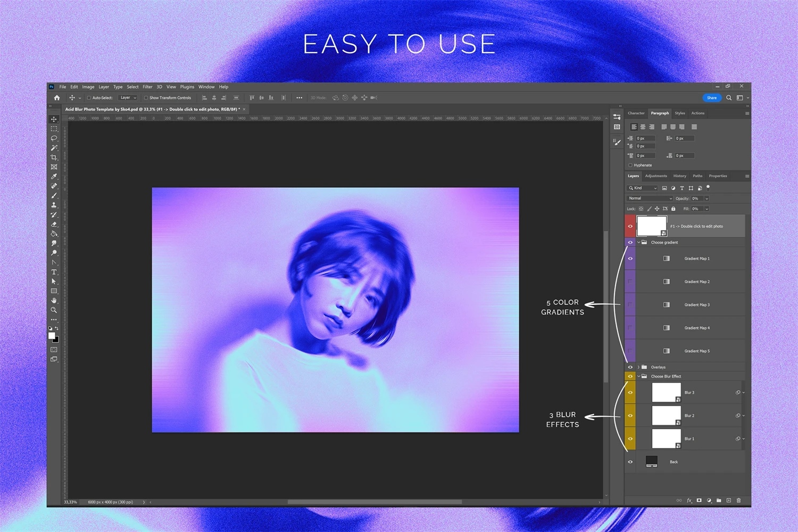Expand the Overlays layer group
This screenshot has height=532, width=798.
[638, 367]
